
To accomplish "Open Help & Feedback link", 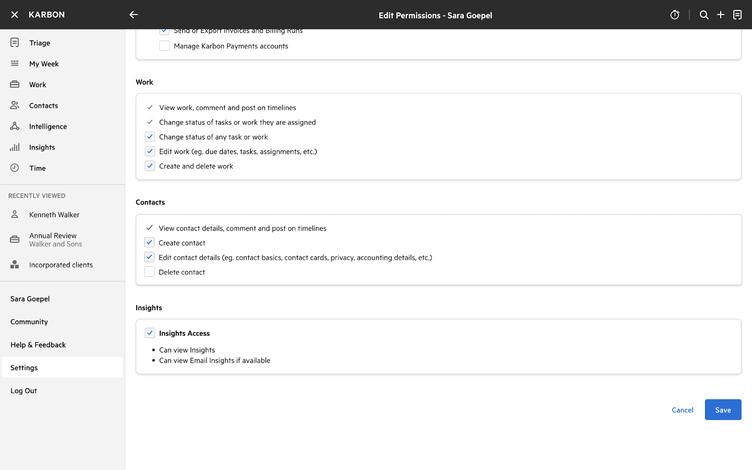I will [38, 345].
